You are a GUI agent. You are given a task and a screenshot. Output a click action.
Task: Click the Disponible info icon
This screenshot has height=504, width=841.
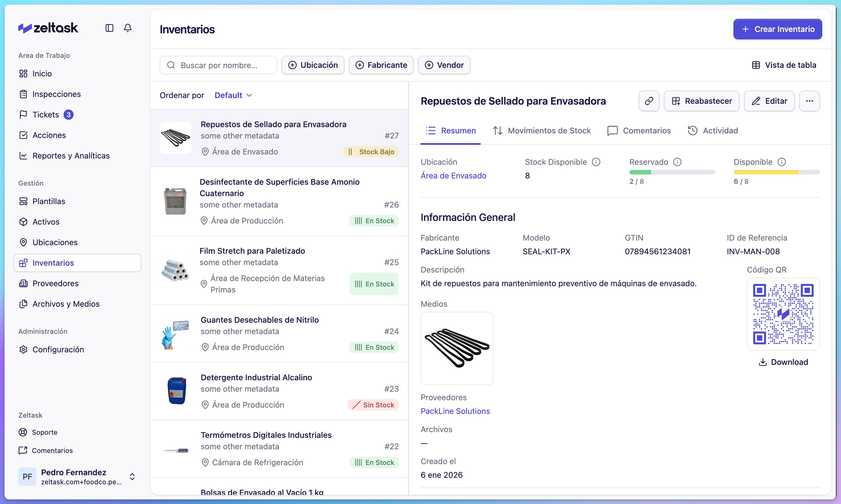coord(781,162)
